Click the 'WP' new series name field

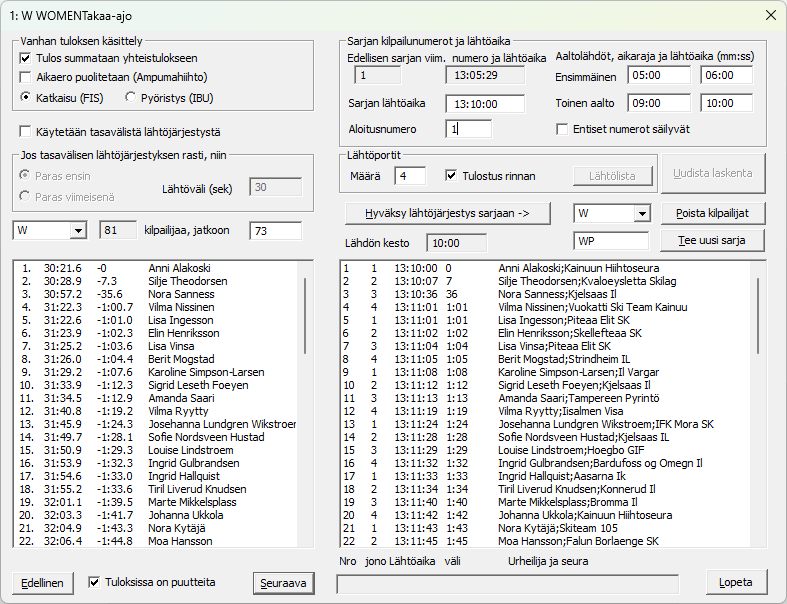[611, 241]
